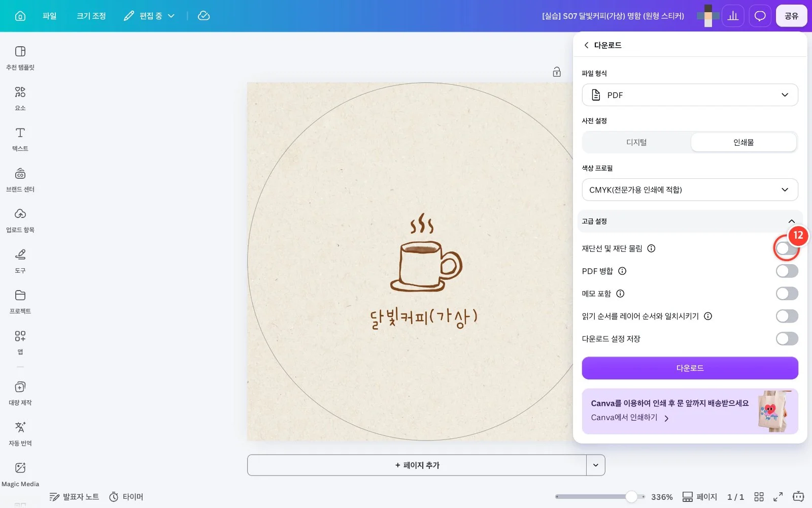Open 편집 중 mode dropdown
The height and width of the screenshot is (508, 812).
coord(149,16)
